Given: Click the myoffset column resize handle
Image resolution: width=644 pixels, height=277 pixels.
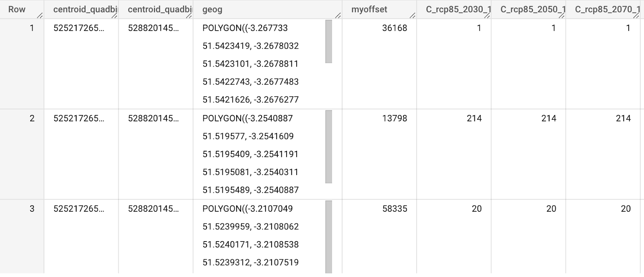Looking at the screenshot, I should (x=412, y=16).
